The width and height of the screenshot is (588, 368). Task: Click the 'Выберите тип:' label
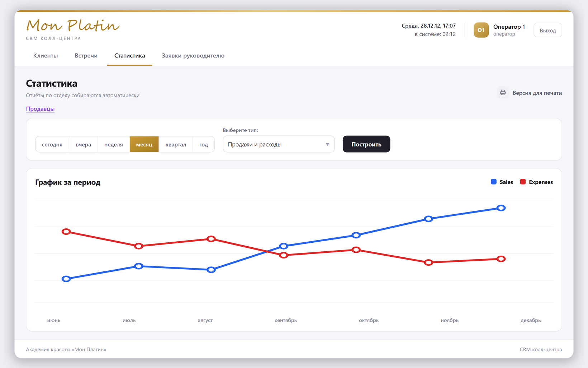[x=240, y=130]
